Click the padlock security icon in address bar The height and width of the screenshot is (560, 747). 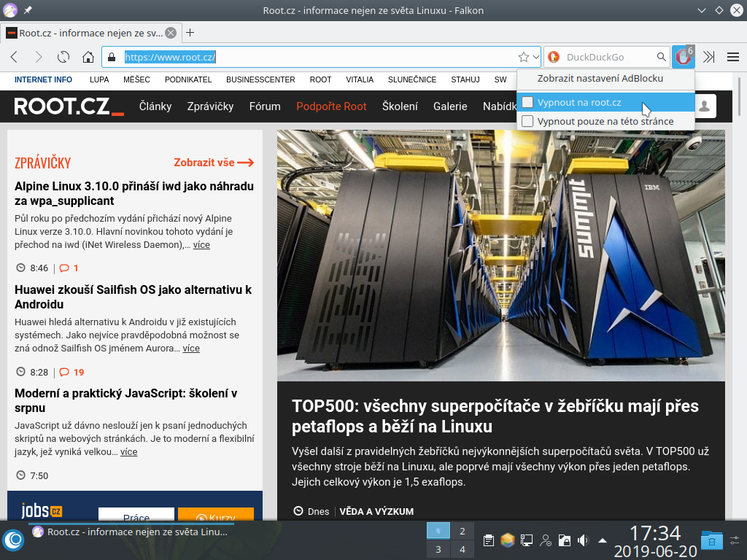click(110, 56)
